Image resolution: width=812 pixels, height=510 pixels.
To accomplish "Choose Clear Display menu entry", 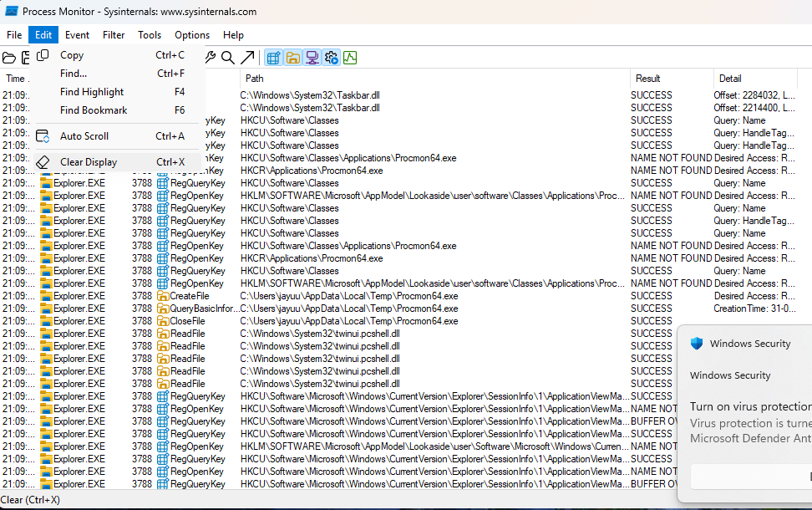I will click(x=116, y=161).
